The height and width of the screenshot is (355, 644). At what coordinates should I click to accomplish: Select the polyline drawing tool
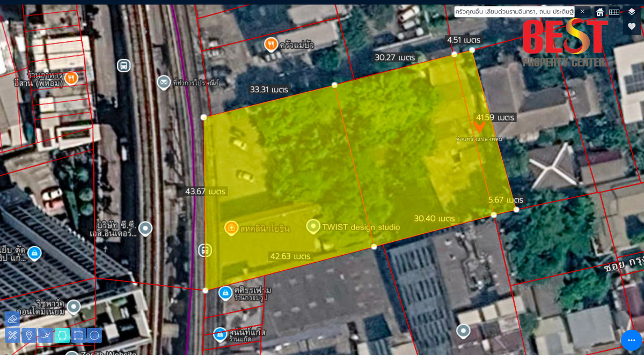[46, 336]
